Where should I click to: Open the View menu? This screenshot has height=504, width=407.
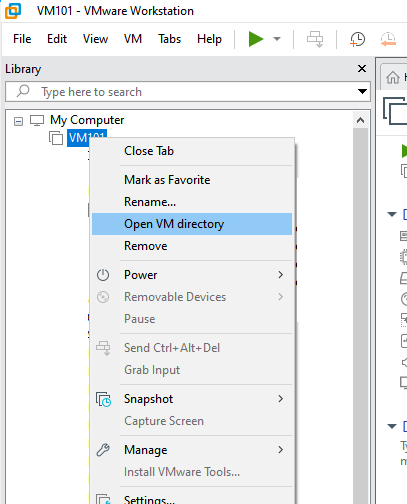[x=95, y=39]
